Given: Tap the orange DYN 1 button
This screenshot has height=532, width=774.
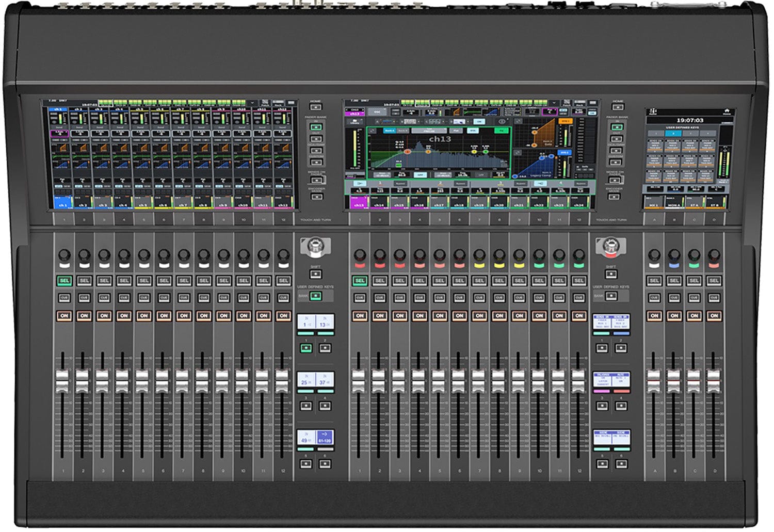Looking at the screenshot, I should click(x=566, y=121).
